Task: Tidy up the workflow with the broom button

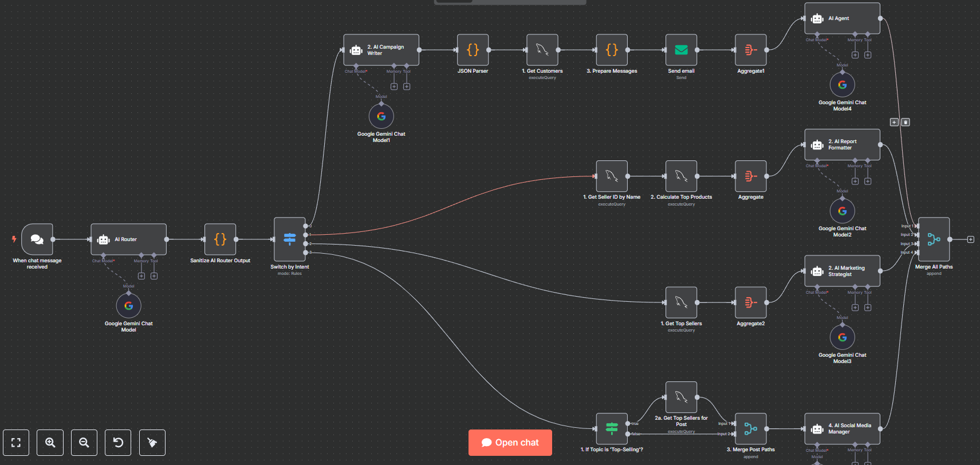Action: coord(152,443)
